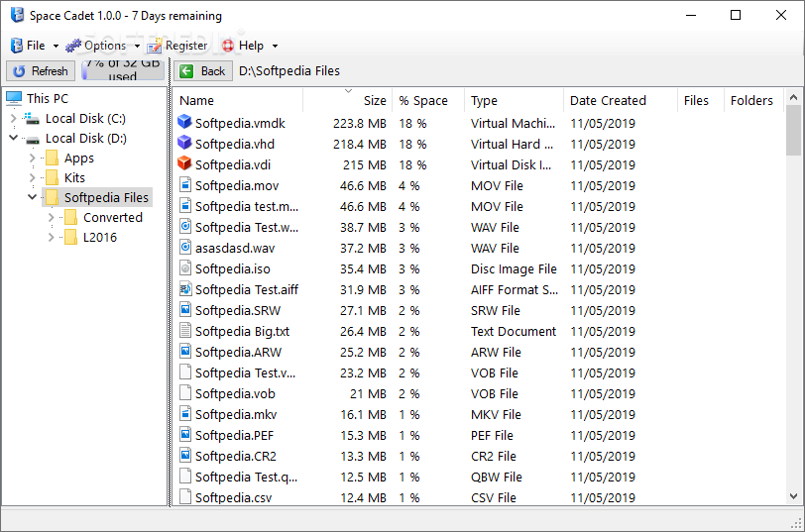The image size is (805, 532).
Task: Click the Space Cadet title bar app icon
Action: (17, 16)
